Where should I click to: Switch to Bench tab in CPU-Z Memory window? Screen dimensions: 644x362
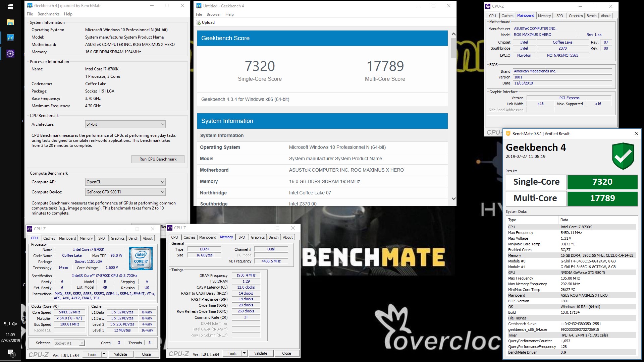tap(273, 237)
